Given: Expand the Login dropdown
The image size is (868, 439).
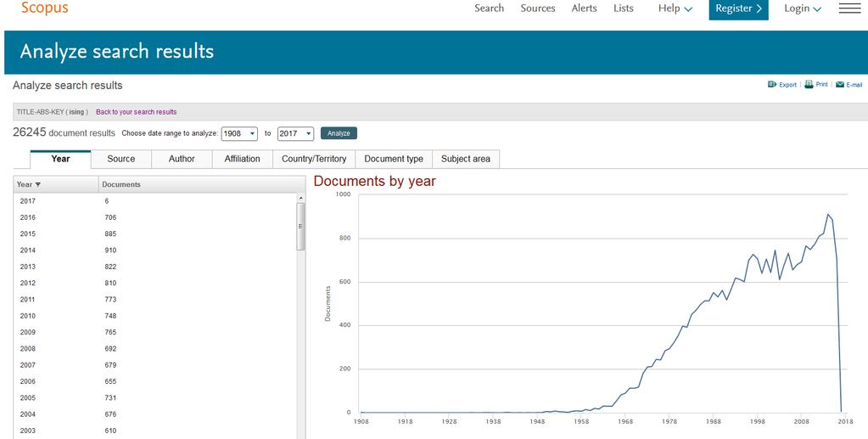Looking at the screenshot, I should (x=802, y=8).
